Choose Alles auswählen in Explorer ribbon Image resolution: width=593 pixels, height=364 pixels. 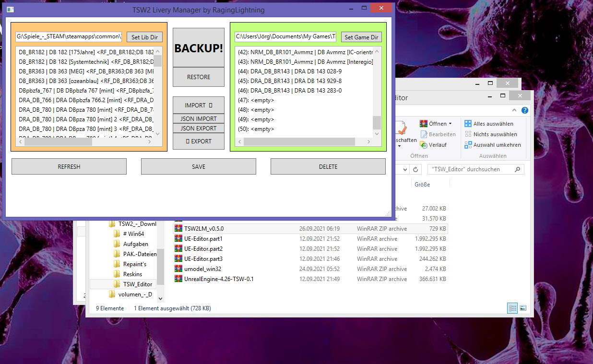tap(489, 124)
